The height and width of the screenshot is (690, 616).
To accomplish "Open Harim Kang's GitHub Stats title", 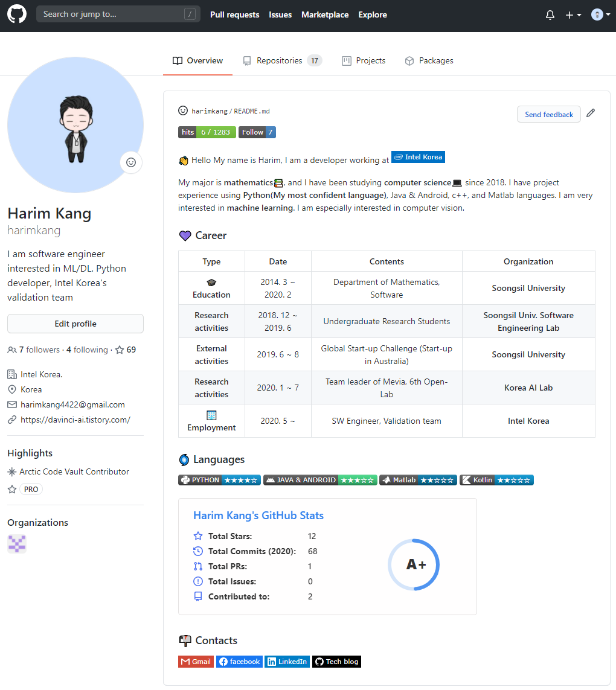I will coord(258,516).
